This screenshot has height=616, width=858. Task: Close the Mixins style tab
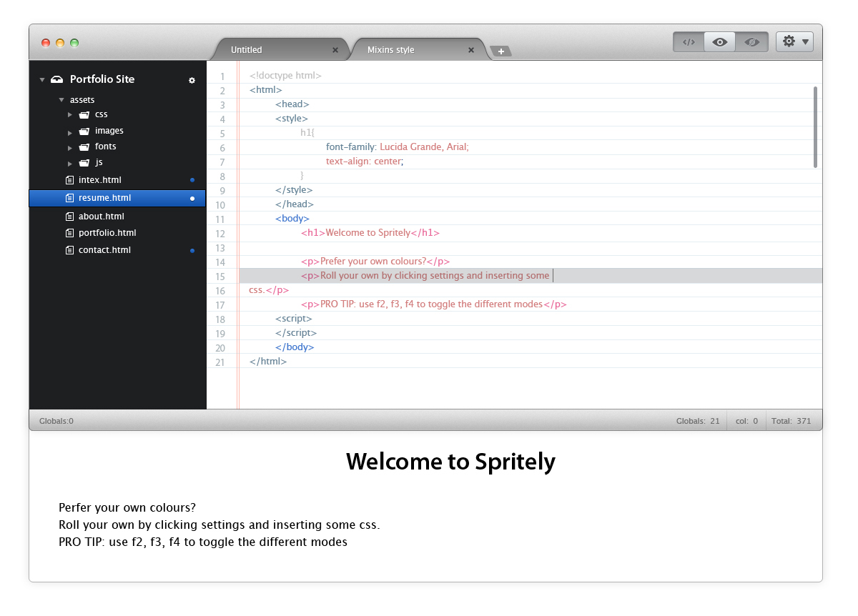(x=470, y=50)
